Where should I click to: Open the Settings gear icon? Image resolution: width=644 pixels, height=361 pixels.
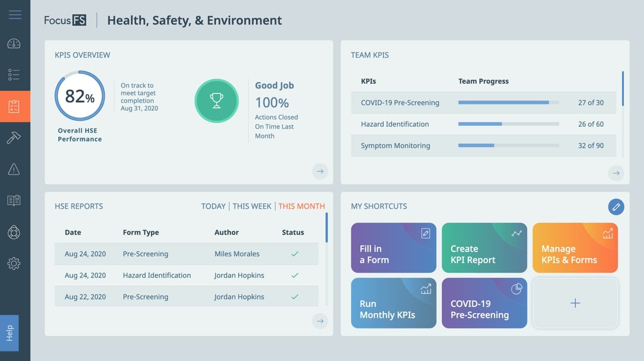pos(14,263)
